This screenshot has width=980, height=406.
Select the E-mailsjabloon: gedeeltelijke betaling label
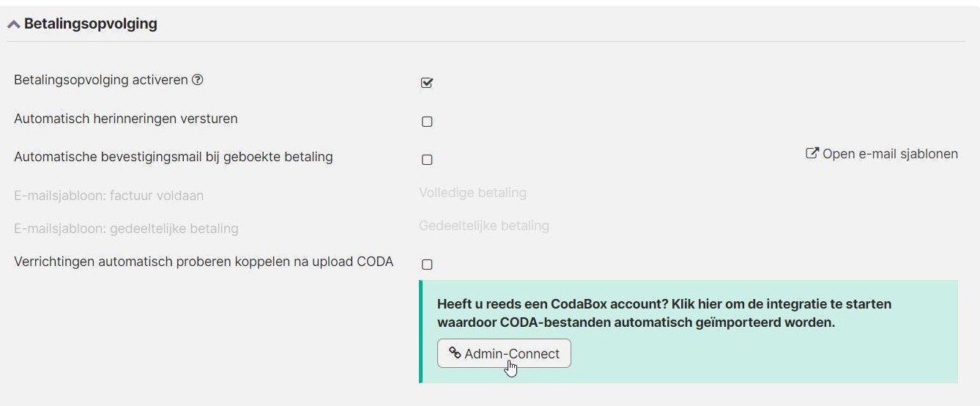pos(126,229)
